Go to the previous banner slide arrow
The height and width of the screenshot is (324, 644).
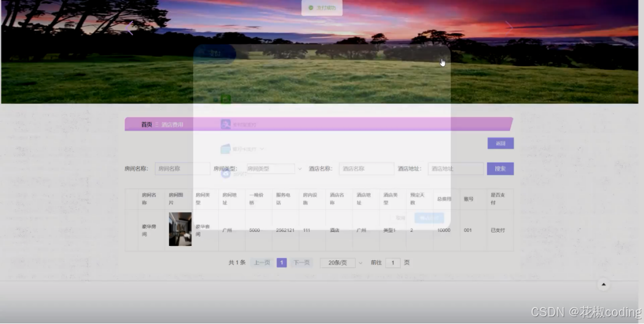tap(130, 28)
